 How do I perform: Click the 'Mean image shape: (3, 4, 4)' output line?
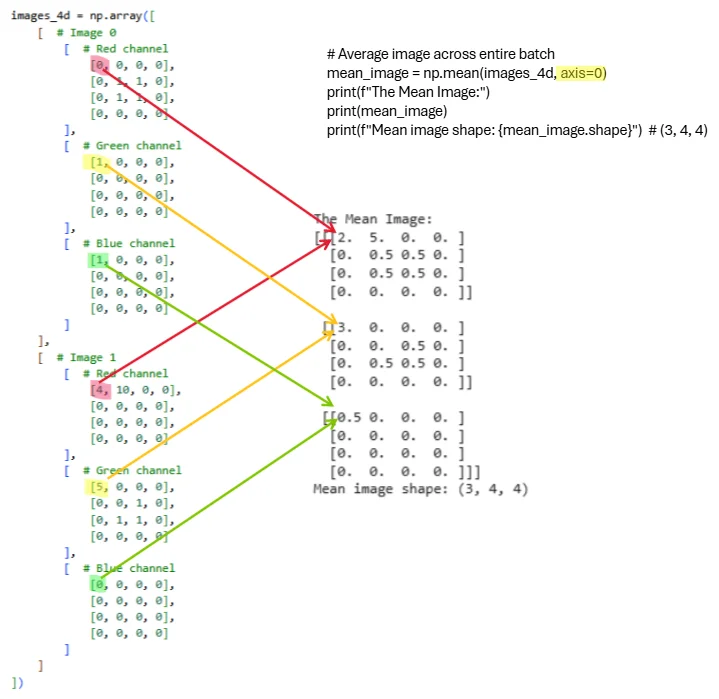click(x=420, y=489)
